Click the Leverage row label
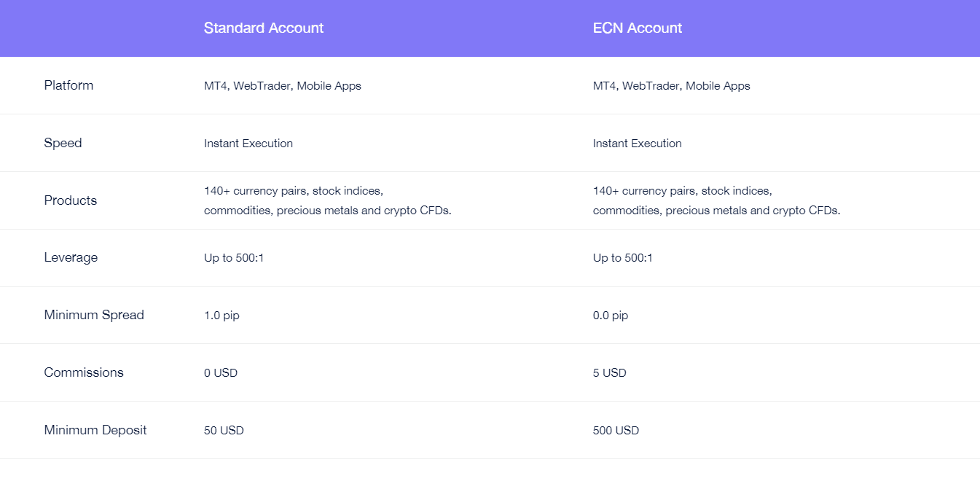The height and width of the screenshot is (481, 980). (x=71, y=257)
